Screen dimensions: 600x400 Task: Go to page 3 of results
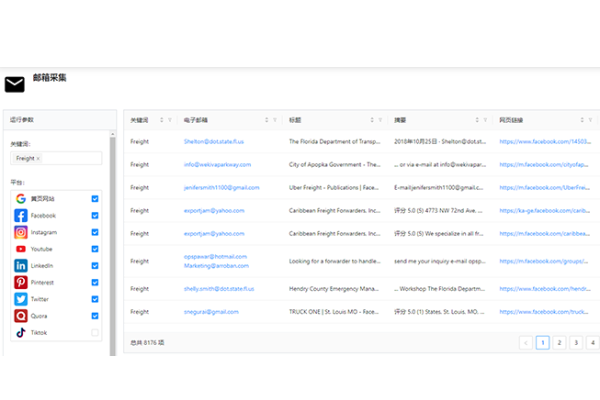pyautogui.click(x=576, y=342)
